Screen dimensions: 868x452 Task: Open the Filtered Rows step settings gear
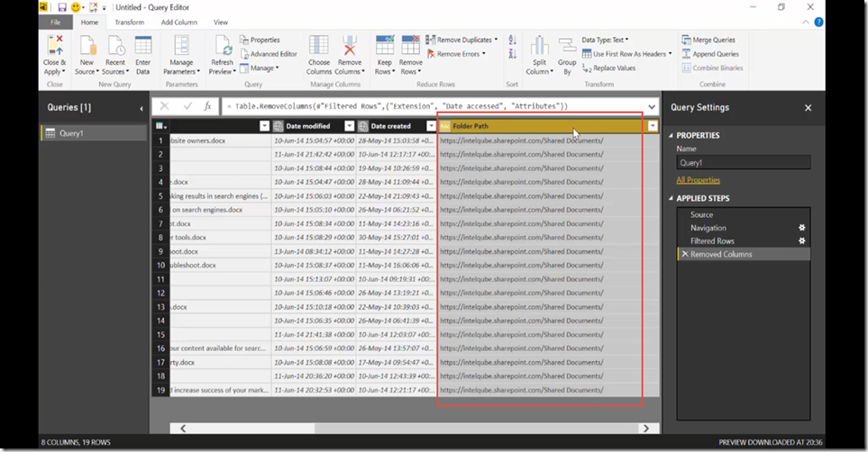[801, 241]
